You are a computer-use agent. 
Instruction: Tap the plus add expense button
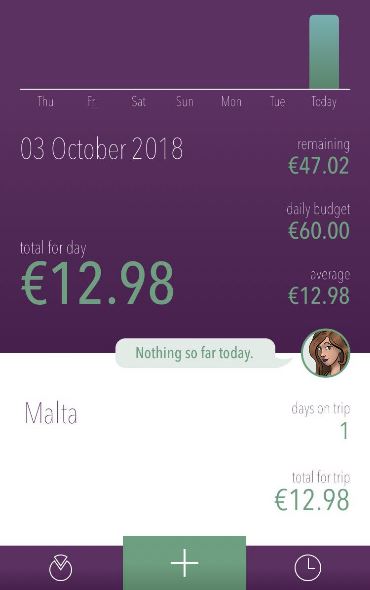[x=184, y=563]
